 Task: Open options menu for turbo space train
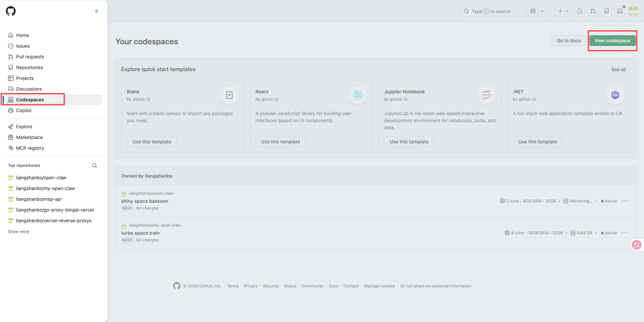tap(625, 233)
